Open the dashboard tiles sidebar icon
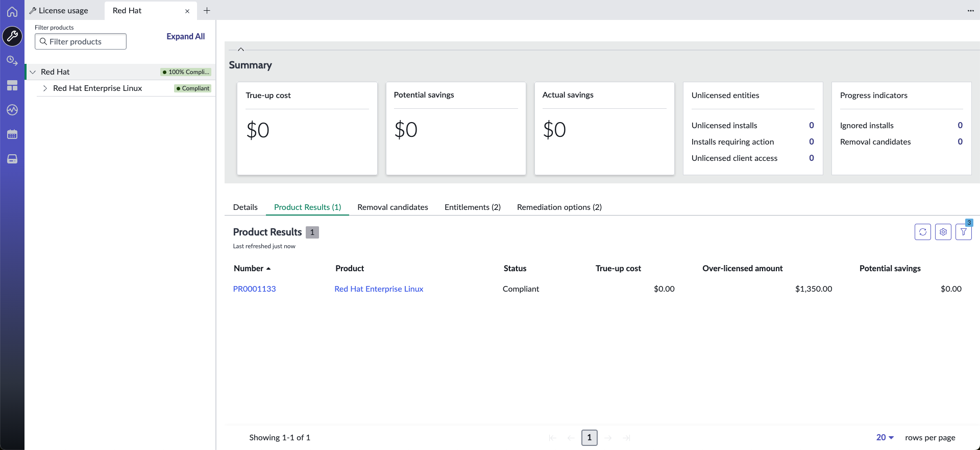The width and height of the screenshot is (980, 450). click(x=12, y=85)
